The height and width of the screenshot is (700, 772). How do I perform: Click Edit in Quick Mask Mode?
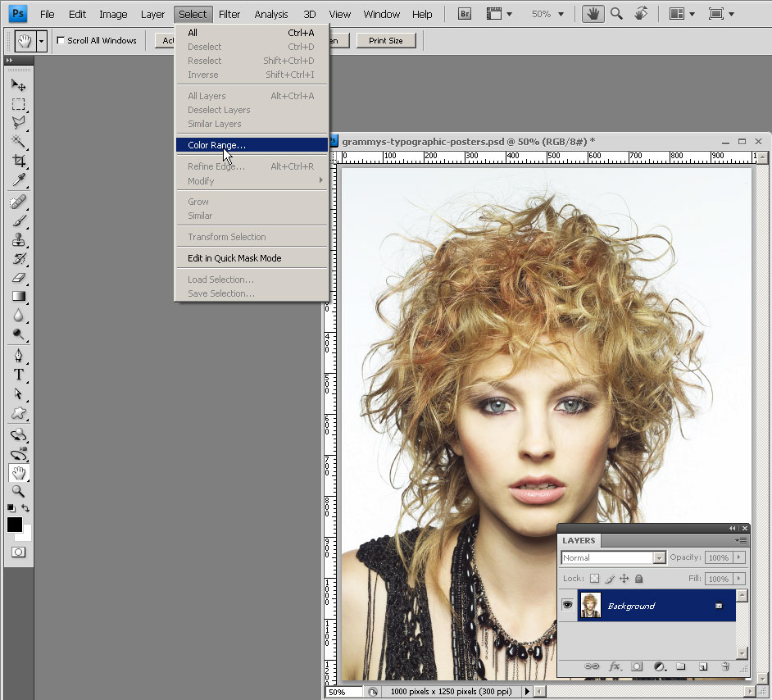(x=234, y=258)
